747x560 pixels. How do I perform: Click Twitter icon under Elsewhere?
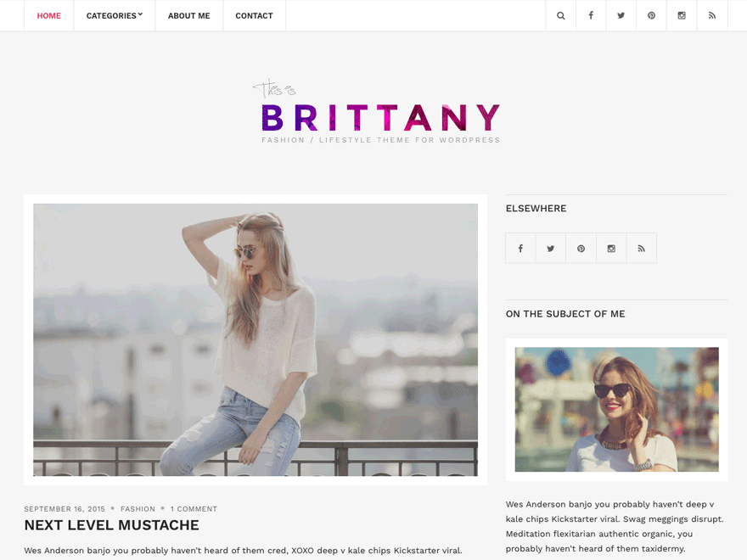point(551,248)
